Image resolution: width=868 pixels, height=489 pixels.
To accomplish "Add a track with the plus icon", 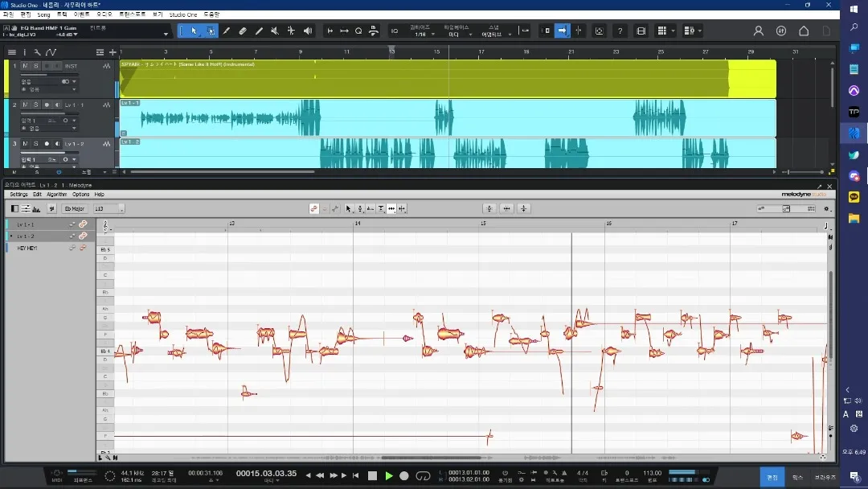I will point(113,52).
